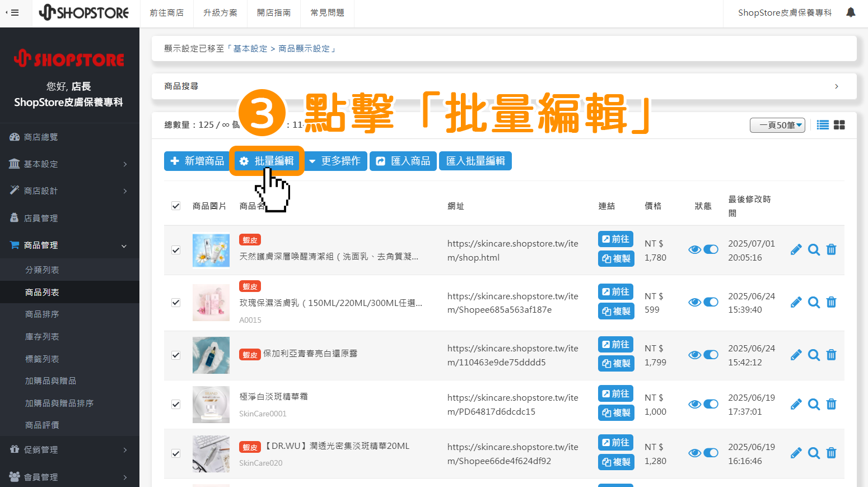Toggle visibility eye for 玫瑰保濕活膚乳
Viewport: 868px width, 487px height.
695,303
